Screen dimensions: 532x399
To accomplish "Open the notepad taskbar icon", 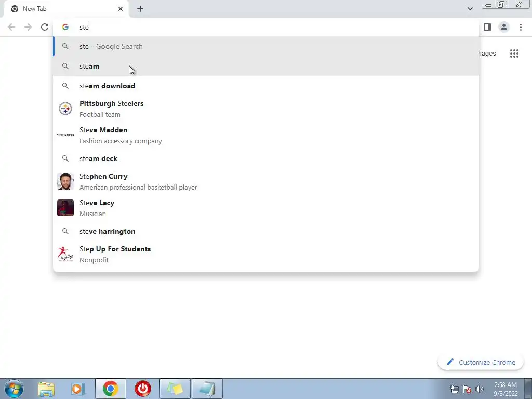I will [x=207, y=389].
